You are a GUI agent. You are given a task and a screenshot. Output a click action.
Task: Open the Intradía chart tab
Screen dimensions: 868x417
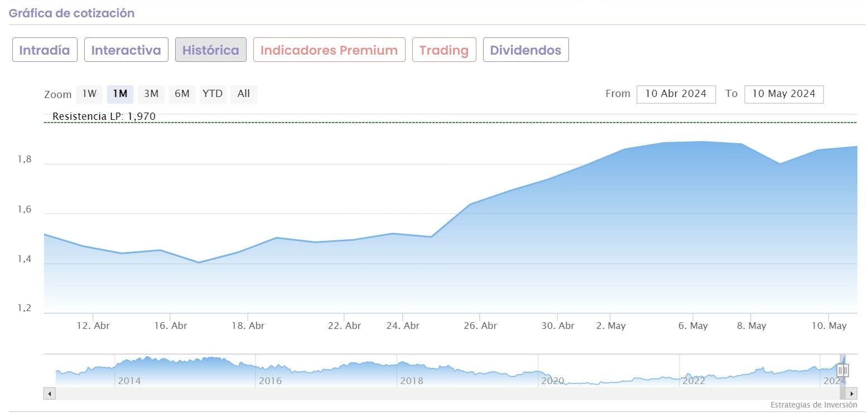45,50
